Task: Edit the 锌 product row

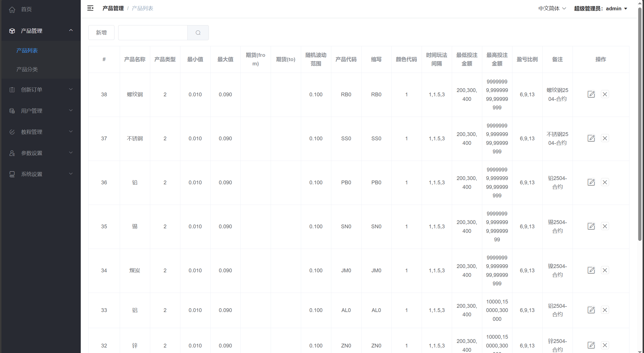Action: (591, 345)
